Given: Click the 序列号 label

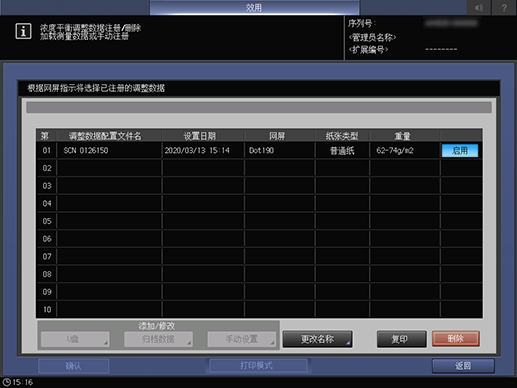Looking at the screenshot, I should click(362, 24).
